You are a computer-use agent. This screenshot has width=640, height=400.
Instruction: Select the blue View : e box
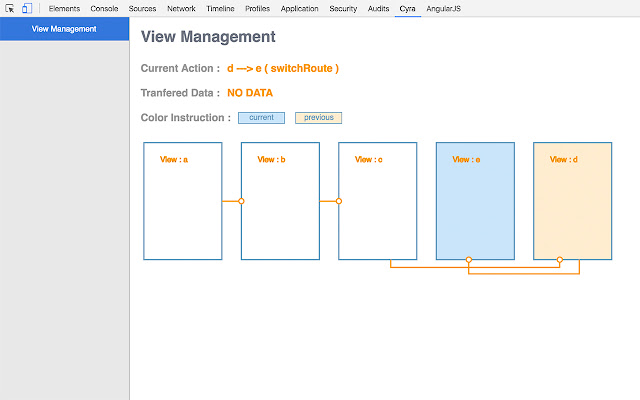click(x=475, y=201)
